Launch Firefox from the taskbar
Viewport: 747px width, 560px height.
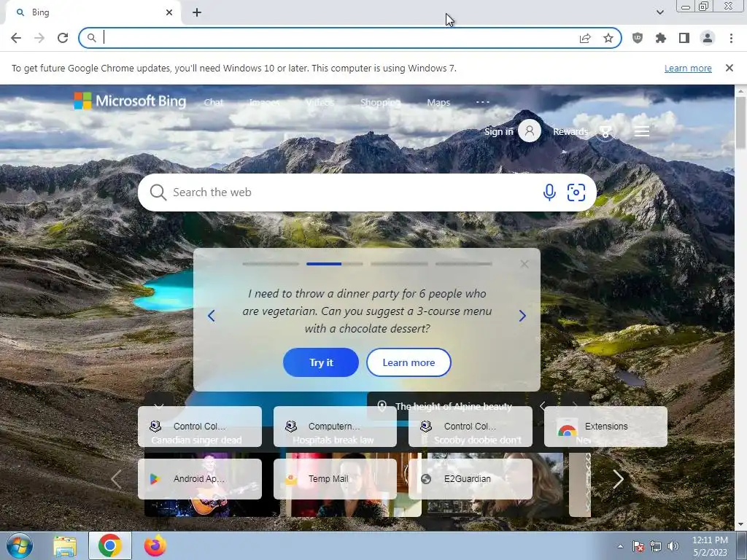coord(155,545)
